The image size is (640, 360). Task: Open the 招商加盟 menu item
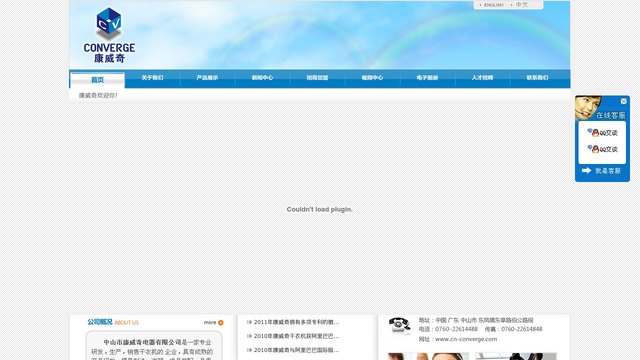point(317,78)
